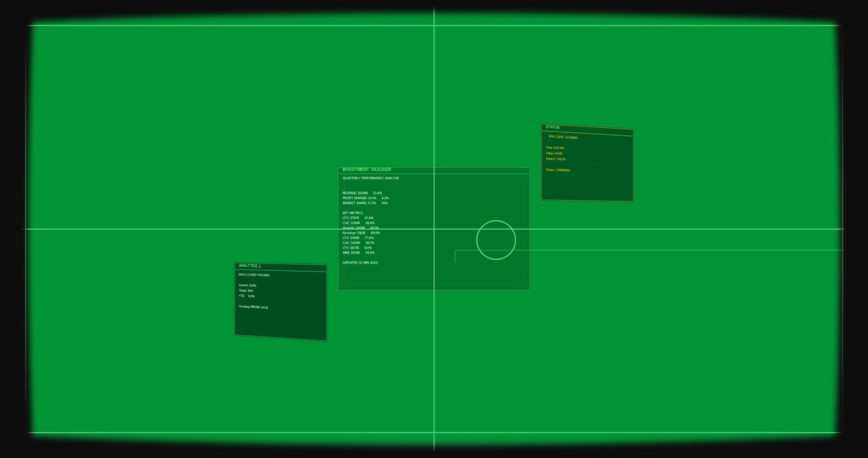Viewport: 868px width, 458px height.
Task: Click the circular reticle marker
Action: tap(496, 240)
